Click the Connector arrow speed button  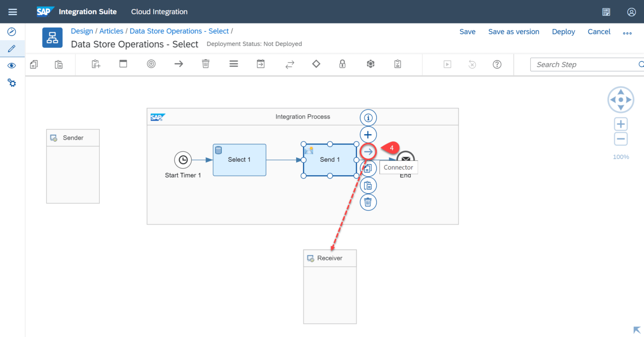pyautogui.click(x=368, y=151)
